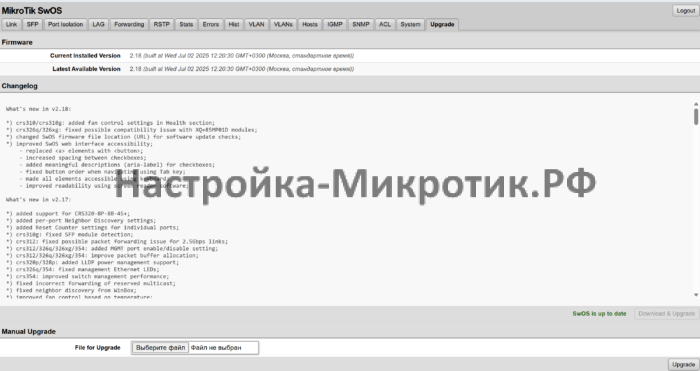Select the LAG tab
This screenshot has height=371, width=700.
[98, 25]
